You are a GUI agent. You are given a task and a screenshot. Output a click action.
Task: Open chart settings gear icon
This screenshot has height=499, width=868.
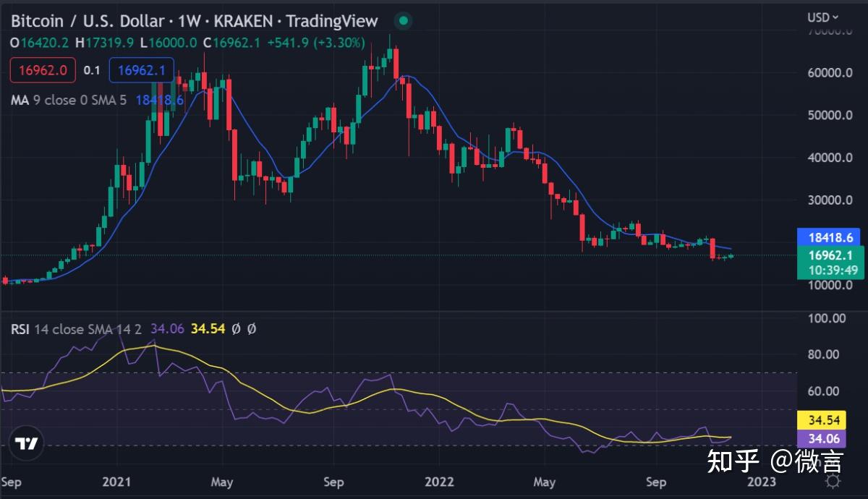[x=833, y=482]
